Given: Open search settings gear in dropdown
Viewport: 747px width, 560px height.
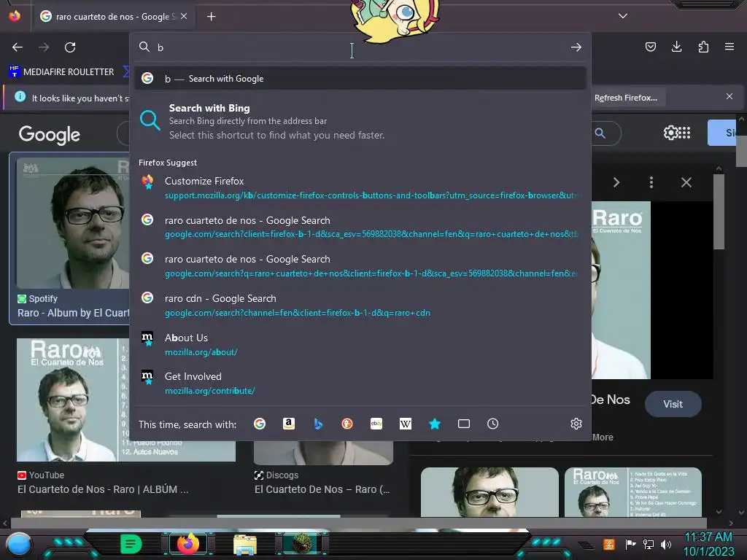Looking at the screenshot, I should (x=576, y=424).
